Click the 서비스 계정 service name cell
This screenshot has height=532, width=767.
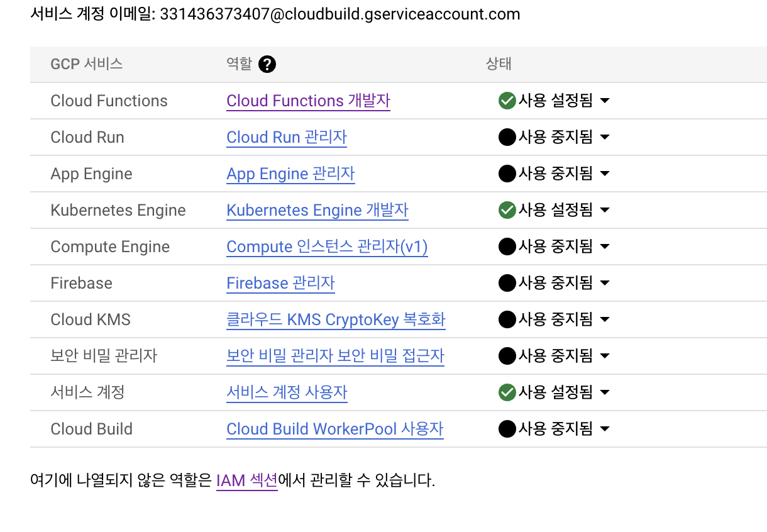click(x=87, y=392)
